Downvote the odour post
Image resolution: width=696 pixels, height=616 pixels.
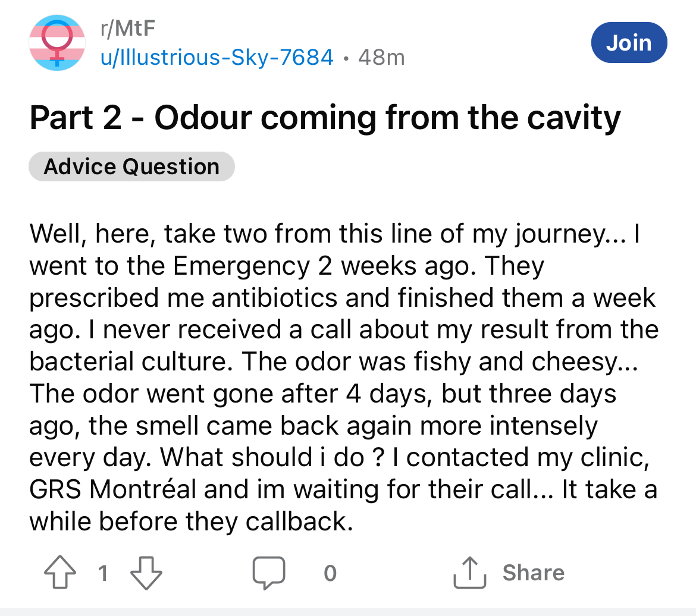(x=146, y=573)
